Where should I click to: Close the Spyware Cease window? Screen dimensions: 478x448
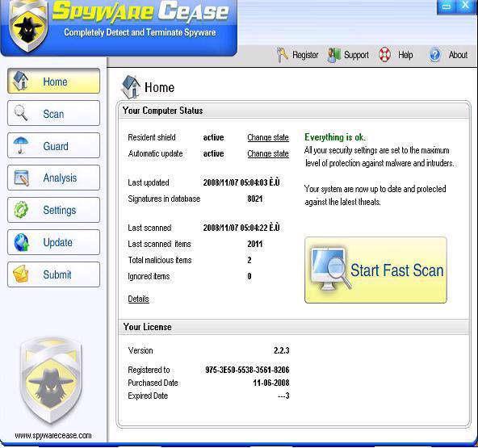[x=465, y=6]
